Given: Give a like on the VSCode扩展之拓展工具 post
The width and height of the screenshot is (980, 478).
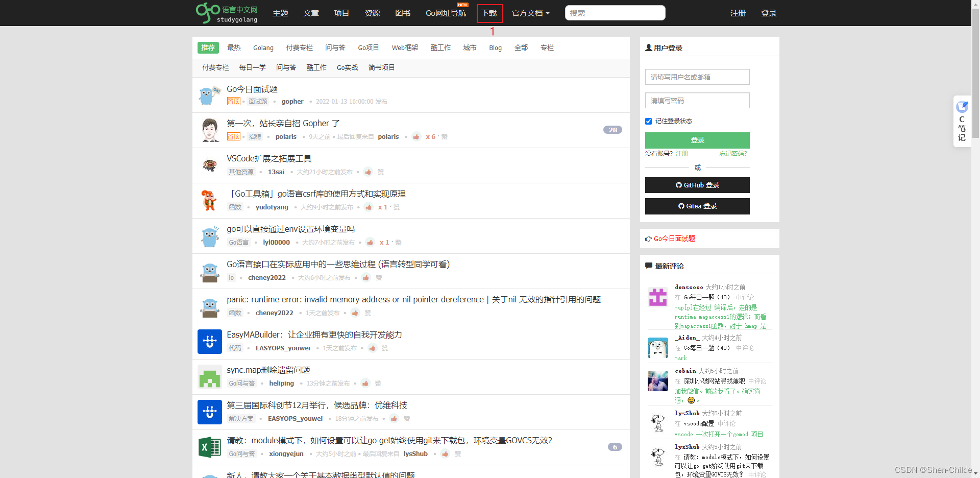Looking at the screenshot, I should (x=368, y=172).
